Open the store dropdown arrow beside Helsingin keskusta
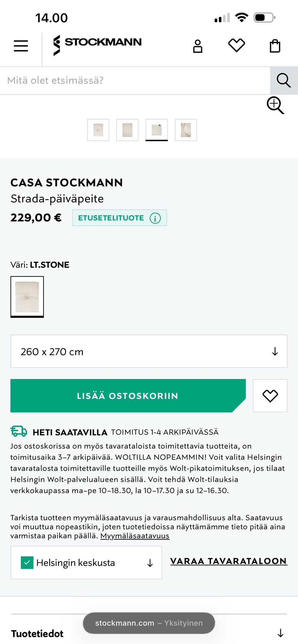This screenshot has height=644, width=298. point(150,563)
